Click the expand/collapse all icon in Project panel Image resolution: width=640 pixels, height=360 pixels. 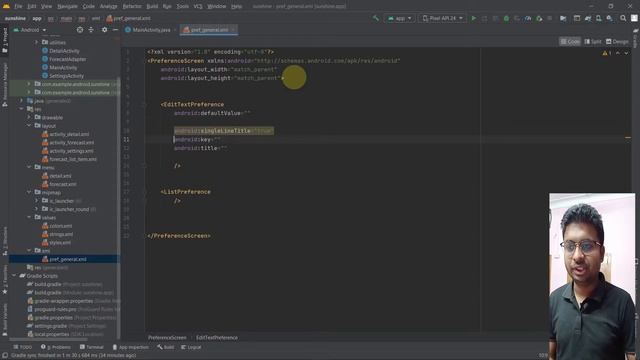click(x=91, y=30)
